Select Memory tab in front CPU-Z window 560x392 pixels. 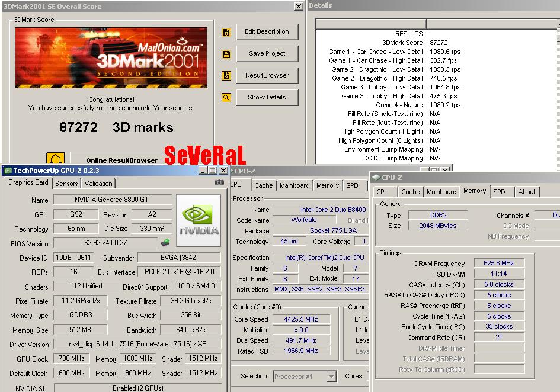pyautogui.click(x=475, y=191)
